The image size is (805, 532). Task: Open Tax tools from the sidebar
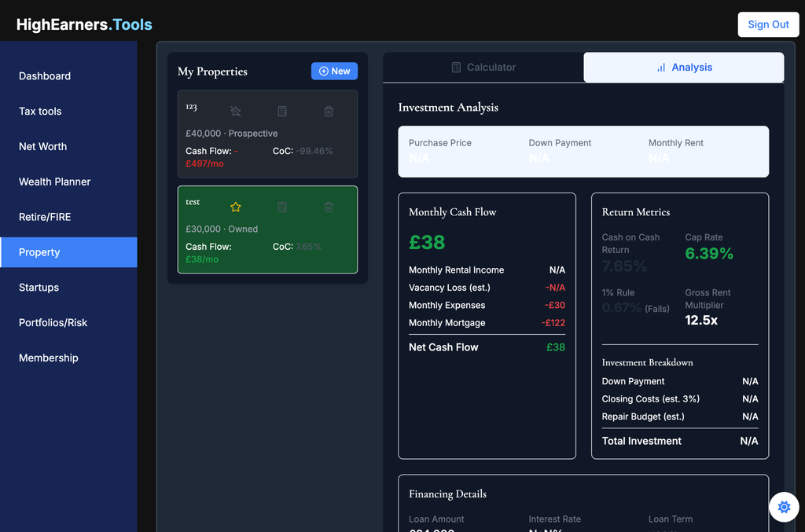coord(40,112)
